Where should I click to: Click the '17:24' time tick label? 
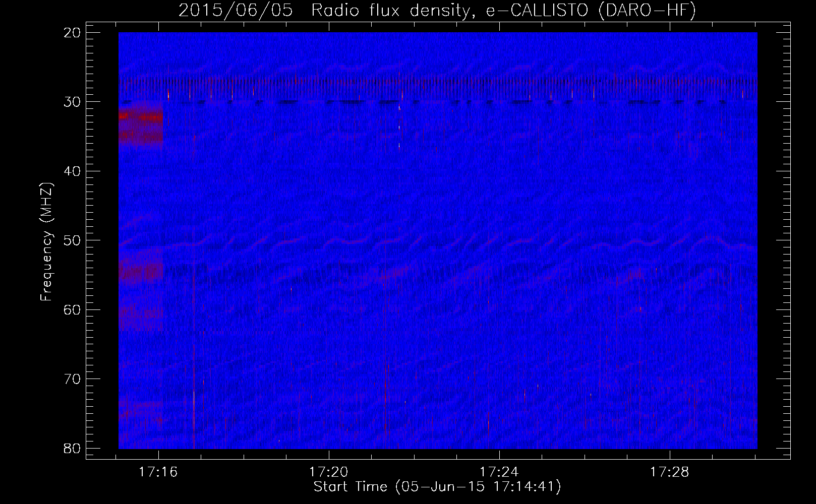point(499,472)
